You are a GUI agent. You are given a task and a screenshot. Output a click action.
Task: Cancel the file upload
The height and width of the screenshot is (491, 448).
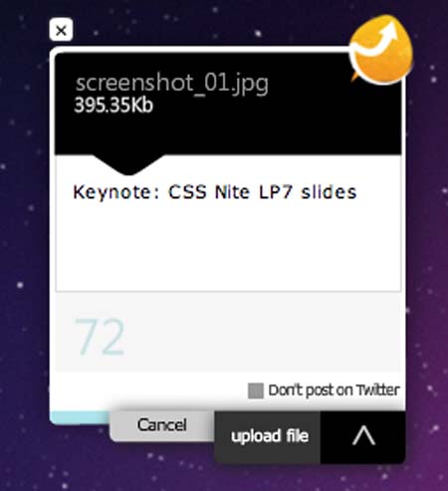pyautogui.click(x=162, y=425)
